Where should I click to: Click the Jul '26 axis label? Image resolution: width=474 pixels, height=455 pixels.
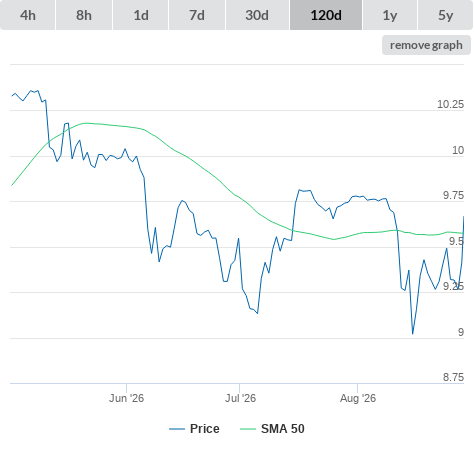tap(240, 398)
